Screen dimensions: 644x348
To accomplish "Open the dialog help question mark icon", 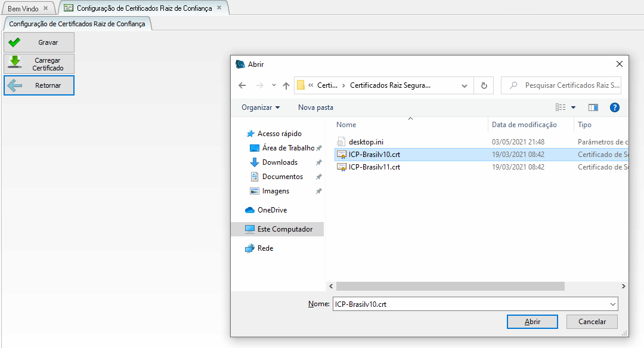I will [x=615, y=107].
